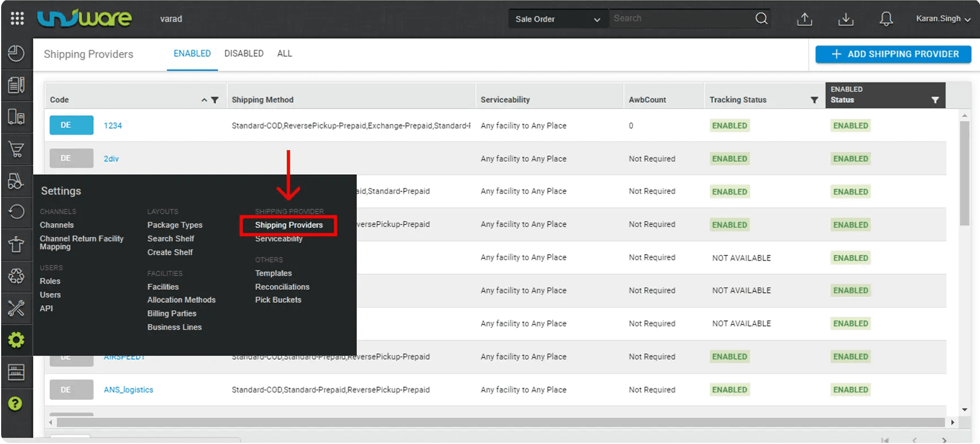Click the blue DE button for 1234
The image size is (980, 444).
[x=71, y=125]
